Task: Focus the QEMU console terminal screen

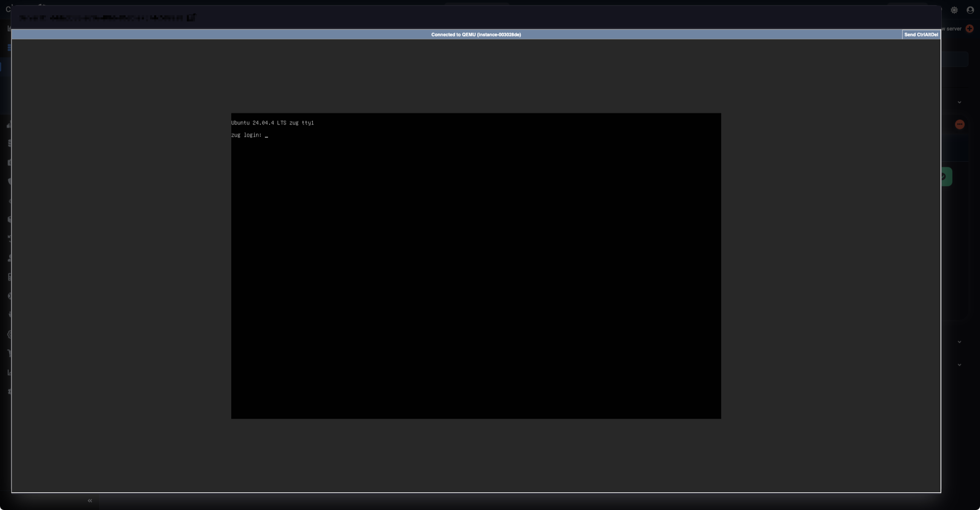Action: pos(476,266)
